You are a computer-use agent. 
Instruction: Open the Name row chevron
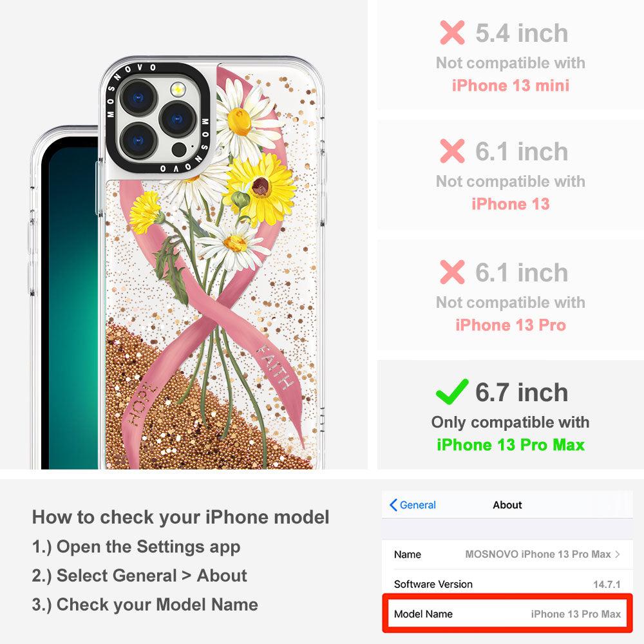(x=618, y=554)
